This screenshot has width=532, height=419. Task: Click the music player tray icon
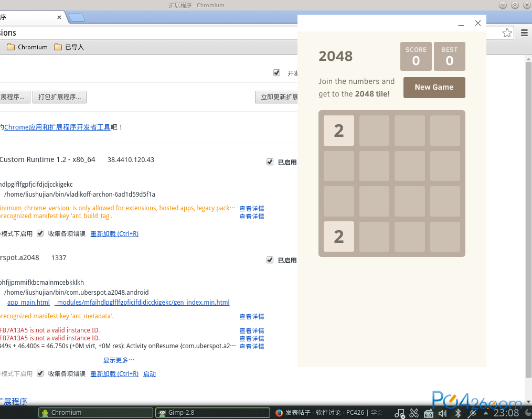coord(399,413)
